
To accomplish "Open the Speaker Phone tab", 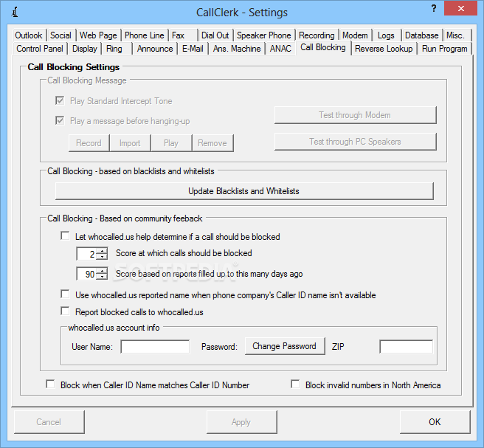I will coord(264,35).
